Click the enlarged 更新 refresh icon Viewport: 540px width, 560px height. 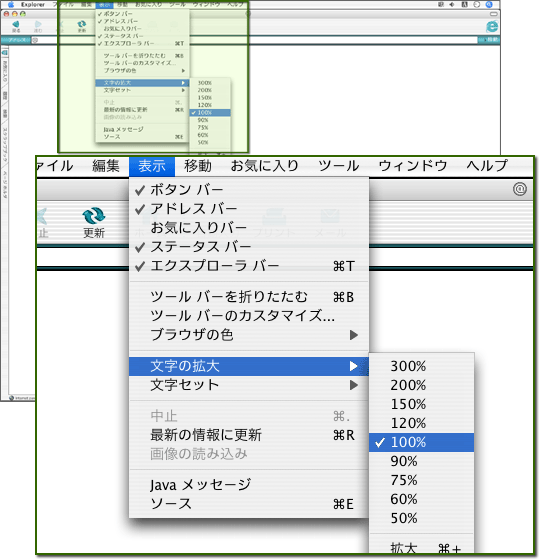(94, 216)
